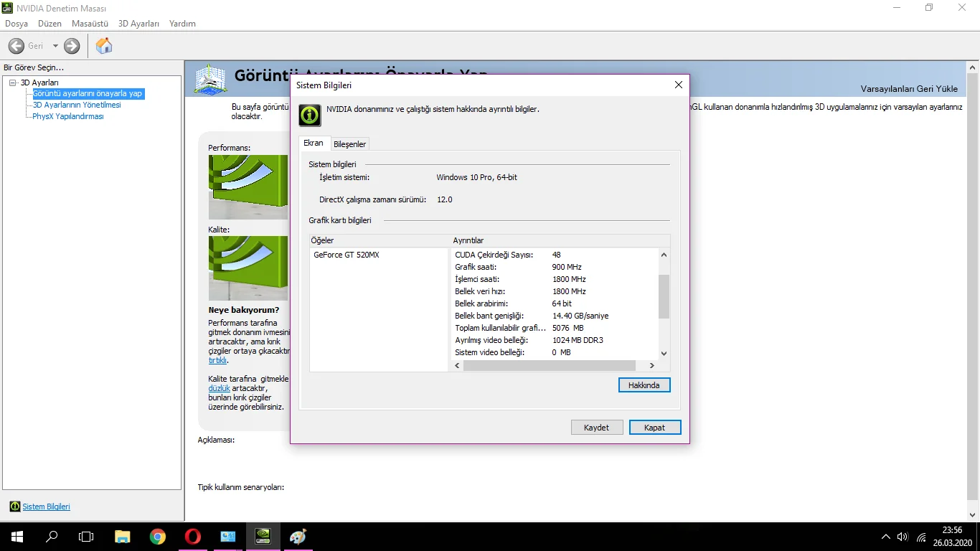Close the Sistem Bilgileri dialog with X
Screen dimensions: 980x551
point(679,85)
